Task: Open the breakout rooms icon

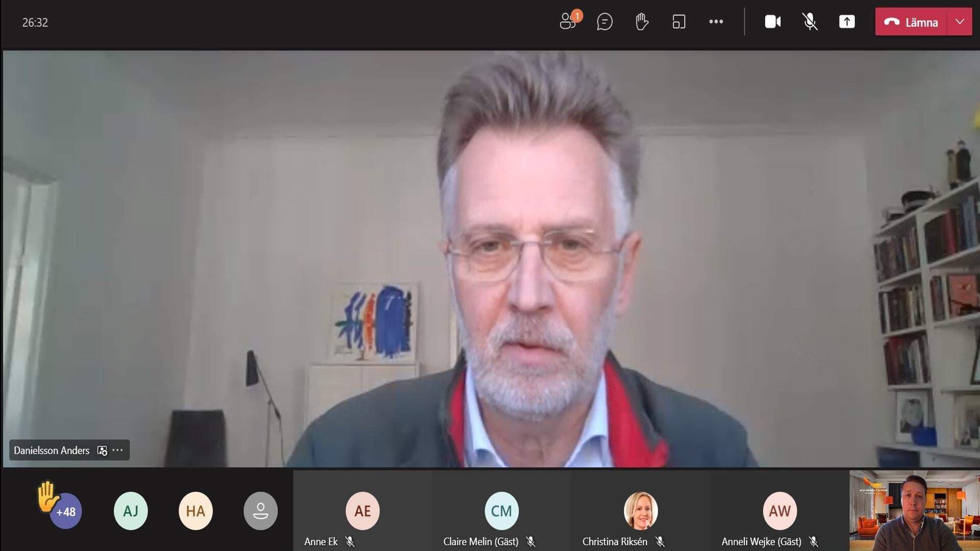Action: [x=679, y=22]
